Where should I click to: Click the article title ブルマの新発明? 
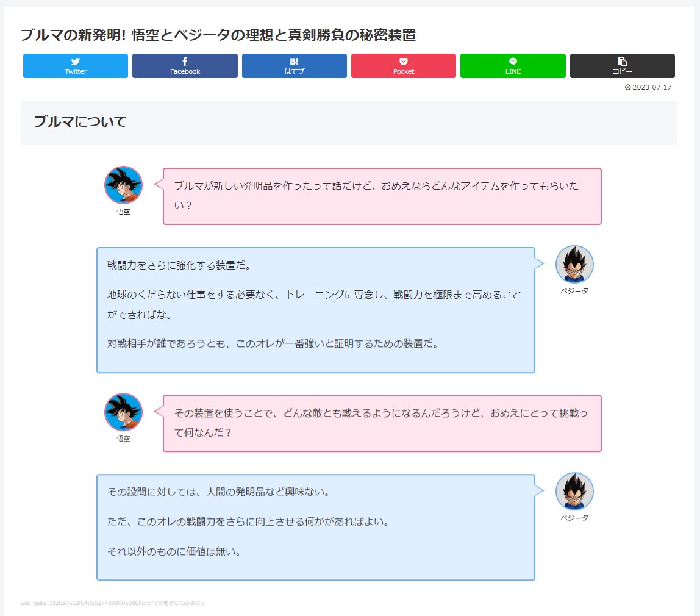(x=218, y=35)
